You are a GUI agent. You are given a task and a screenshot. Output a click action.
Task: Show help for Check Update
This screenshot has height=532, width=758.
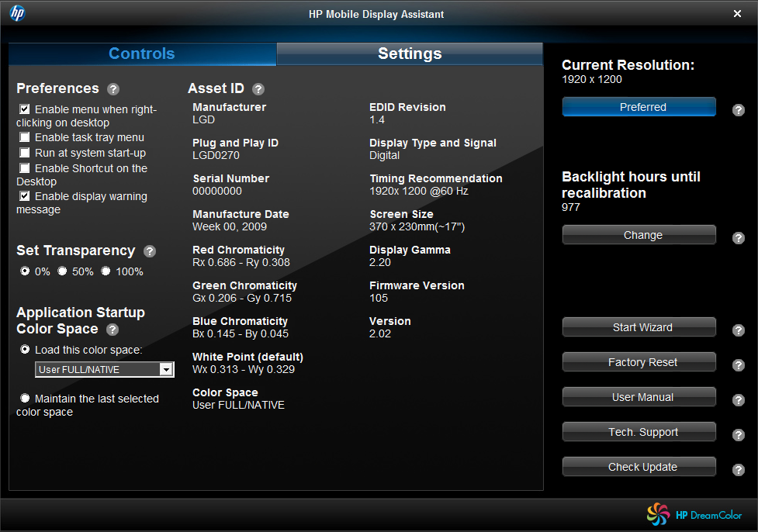tap(738, 470)
